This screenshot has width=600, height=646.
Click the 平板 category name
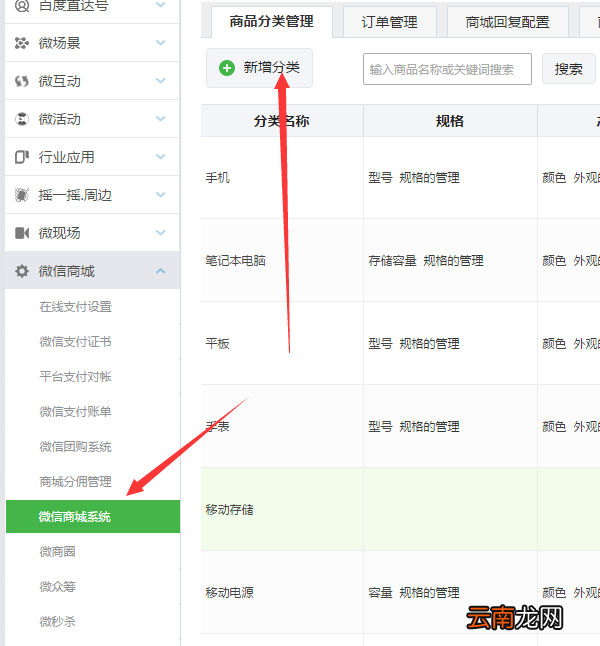pyautogui.click(x=218, y=344)
